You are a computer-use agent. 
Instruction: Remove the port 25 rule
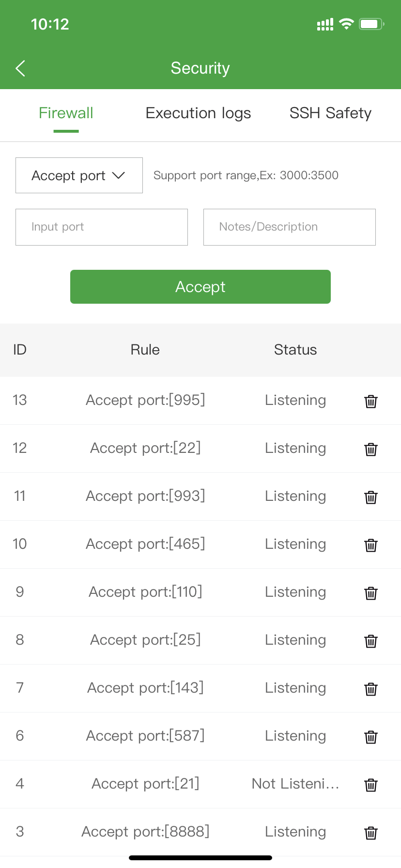(x=370, y=641)
